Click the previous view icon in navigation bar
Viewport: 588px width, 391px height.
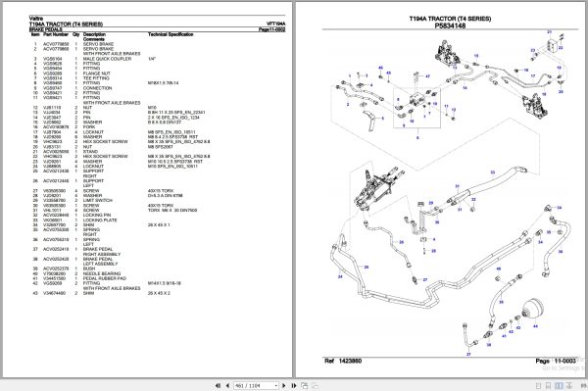point(305,385)
